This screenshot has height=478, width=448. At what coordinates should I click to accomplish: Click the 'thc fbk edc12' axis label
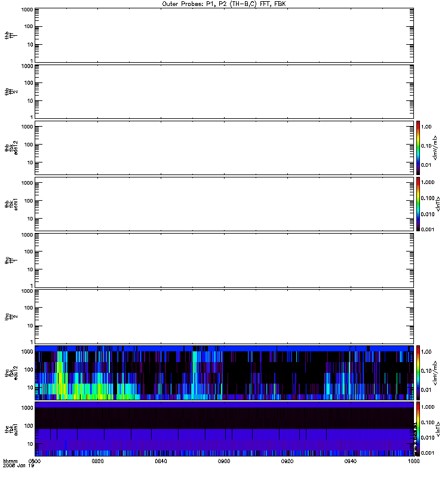[11, 373]
